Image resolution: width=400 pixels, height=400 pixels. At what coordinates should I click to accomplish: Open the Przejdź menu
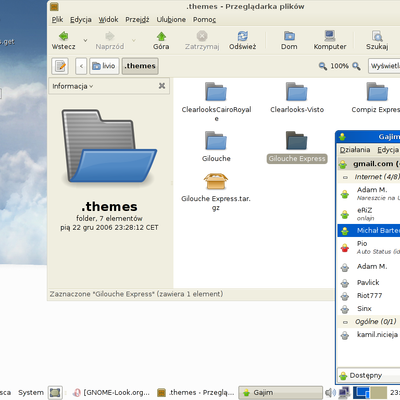pyautogui.click(x=137, y=20)
